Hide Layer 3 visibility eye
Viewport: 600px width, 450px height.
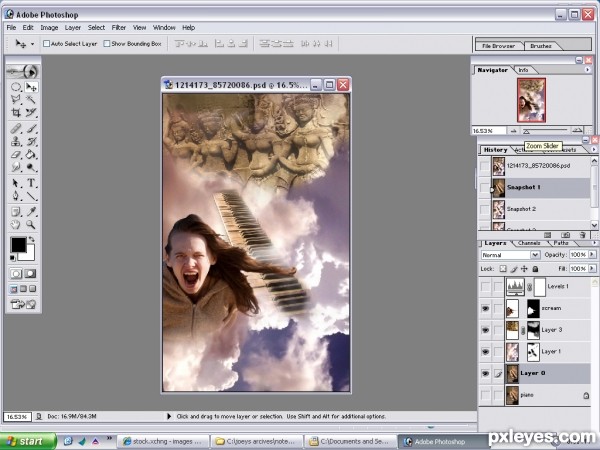[485, 330]
